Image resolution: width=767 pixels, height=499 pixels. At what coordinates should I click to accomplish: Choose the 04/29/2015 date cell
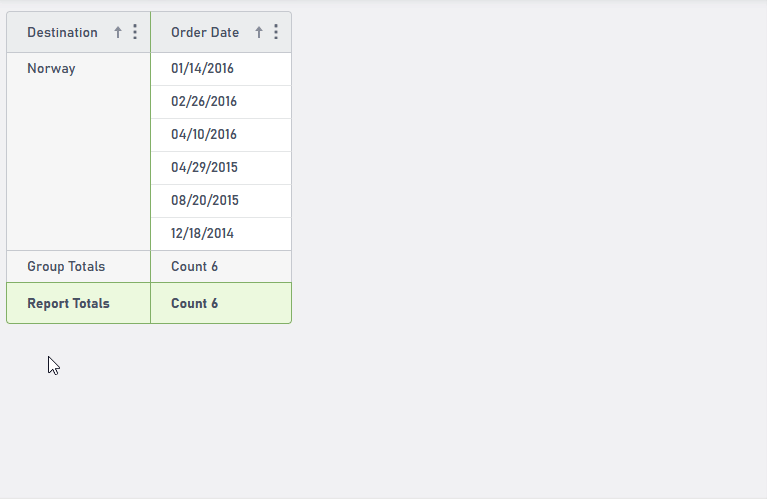click(x=204, y=168)
